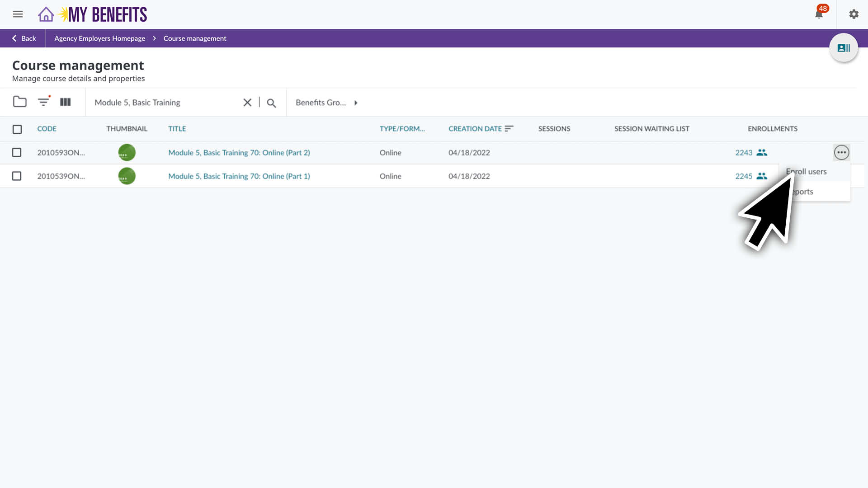Open the notifications bell
This screenshot has height=488, width=868.
[819, 14]
